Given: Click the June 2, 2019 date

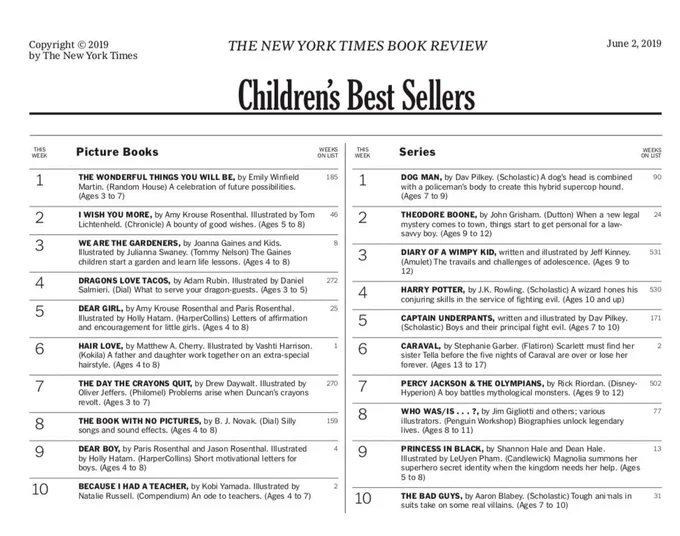Looking at the screenshot, I should (x=634, y=43).
